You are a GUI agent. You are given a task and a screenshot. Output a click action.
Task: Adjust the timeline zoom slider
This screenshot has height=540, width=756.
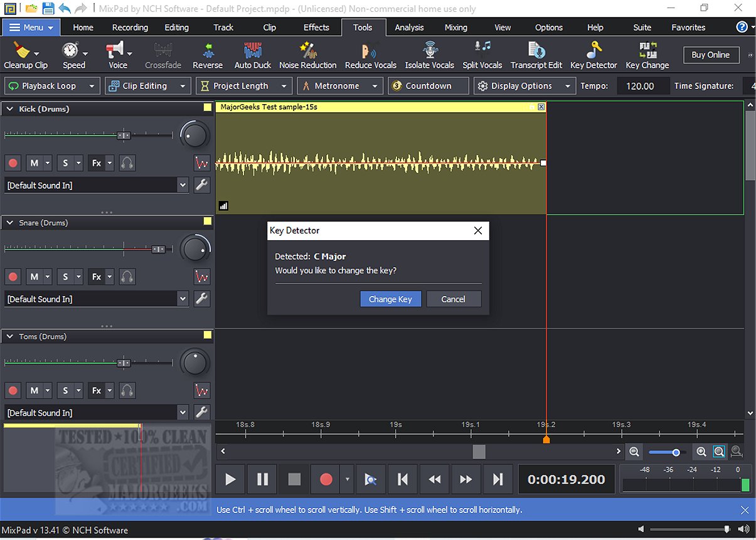coord(676,452)
